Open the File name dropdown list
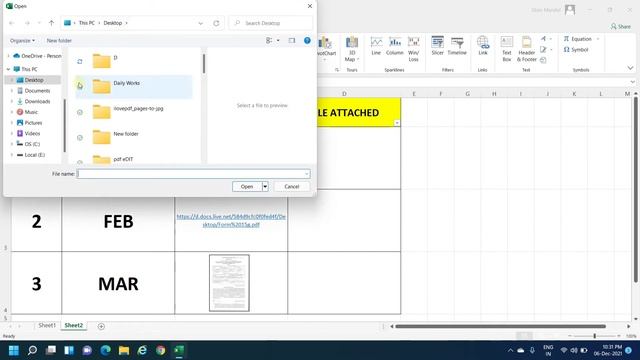The height and width of the screenshot is (360, 640). pyautogui.click(x=306, y=174)
